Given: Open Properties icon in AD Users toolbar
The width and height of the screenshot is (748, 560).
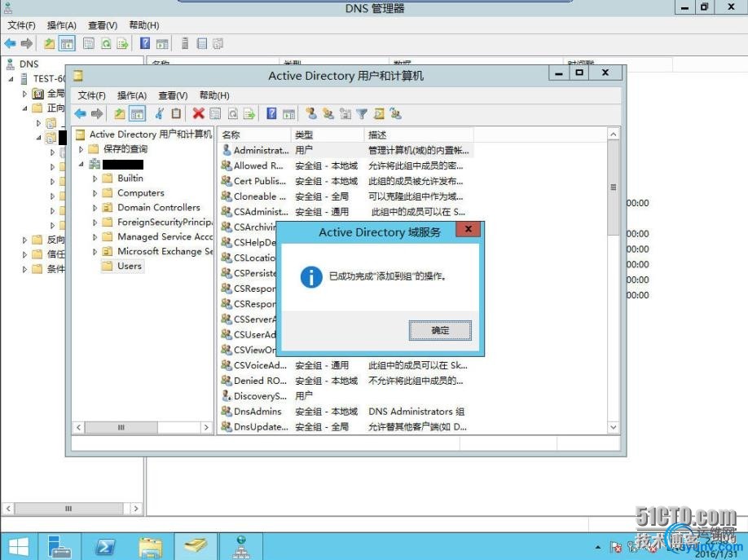Looking at the screenshot, I should click(x=215, y=113).
